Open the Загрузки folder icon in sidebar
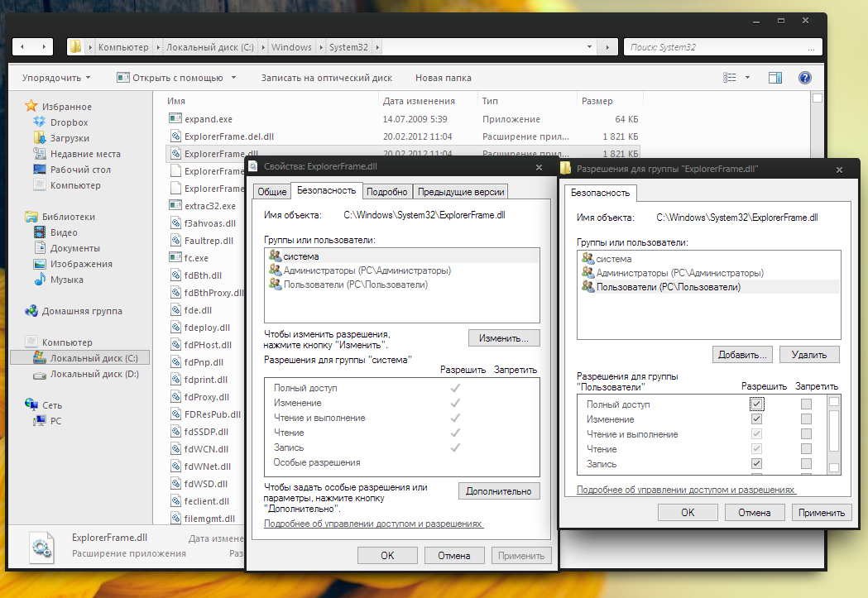Screen dimensions: 868x598 click(39, 138)
